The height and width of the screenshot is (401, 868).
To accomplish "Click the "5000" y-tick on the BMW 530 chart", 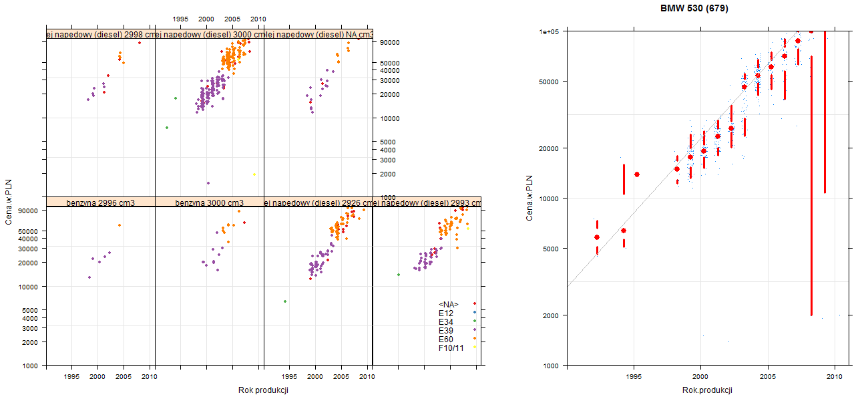I will [551, 248].
